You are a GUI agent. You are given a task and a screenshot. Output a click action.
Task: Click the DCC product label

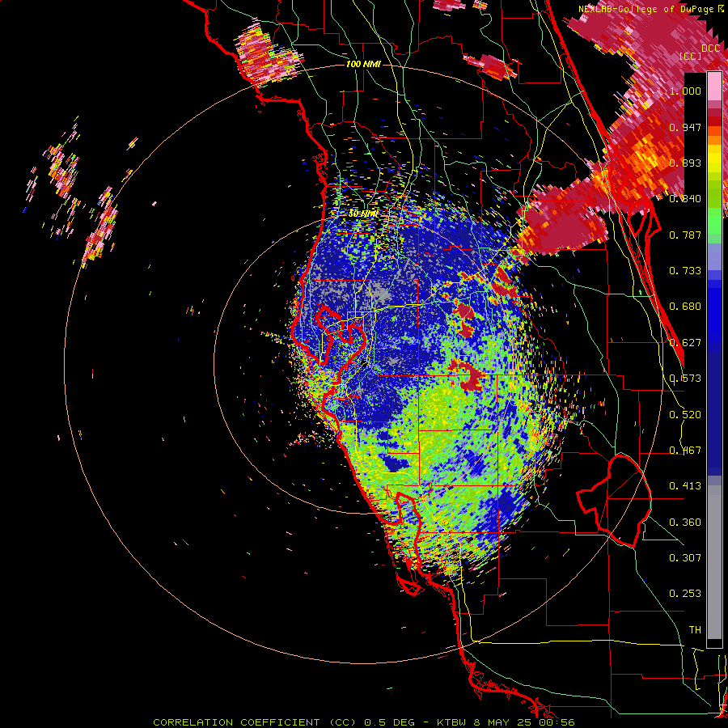[x=711, y=49]
